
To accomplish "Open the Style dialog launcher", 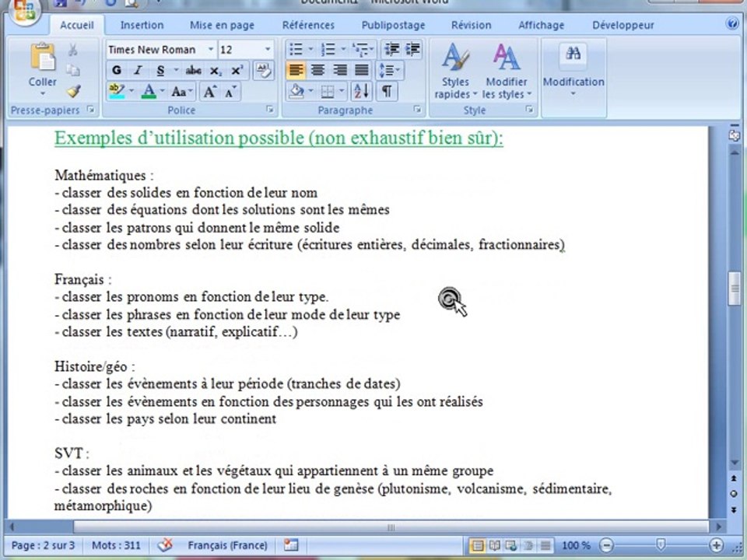I will (x=529, y=110).
